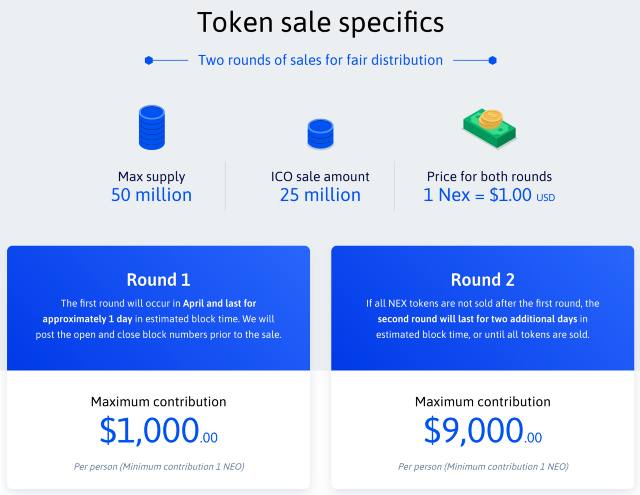Image resolution: width=640 pixels, height=495 pixels.
Task: Click the 25 million value
Action: [320, 195]
